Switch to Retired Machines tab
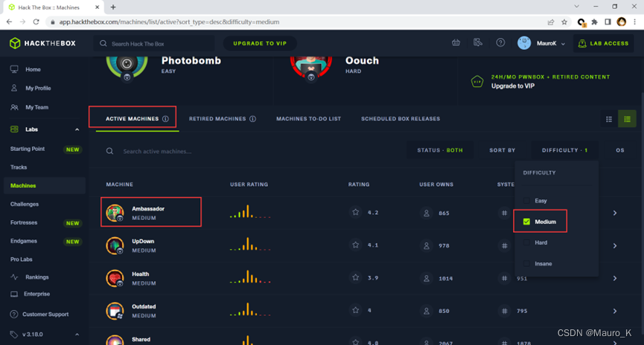 [x=217, y=119]
